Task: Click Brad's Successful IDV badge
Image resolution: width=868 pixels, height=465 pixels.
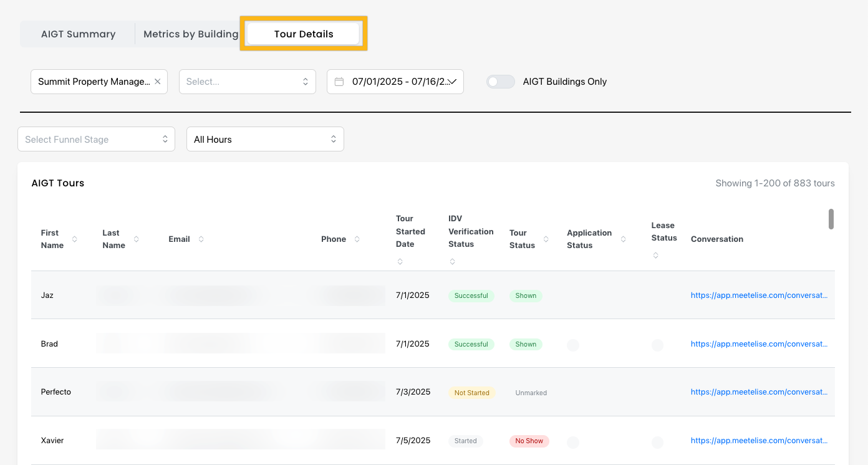Action: pyautogui.click(x=471, y=344)
